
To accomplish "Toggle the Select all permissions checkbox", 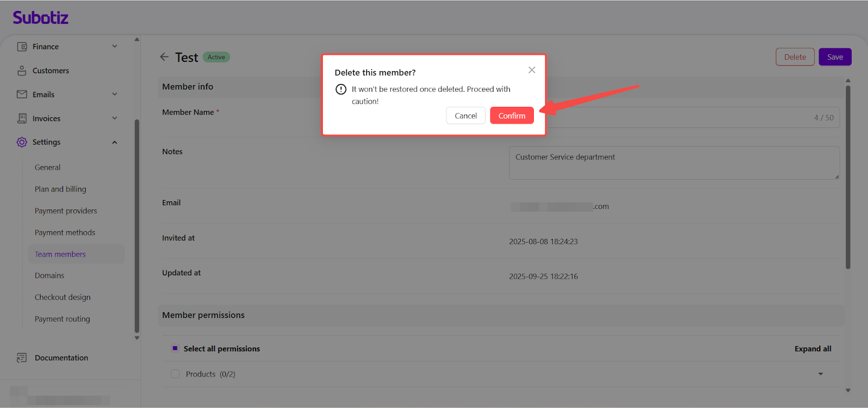I will tap(175, 348).
